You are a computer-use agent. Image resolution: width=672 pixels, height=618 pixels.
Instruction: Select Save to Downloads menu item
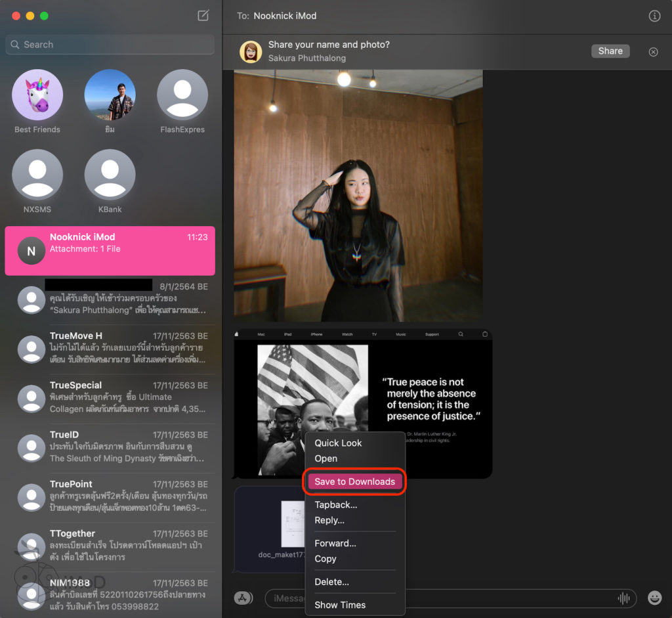pyautogui.click(x=354, y=481)
